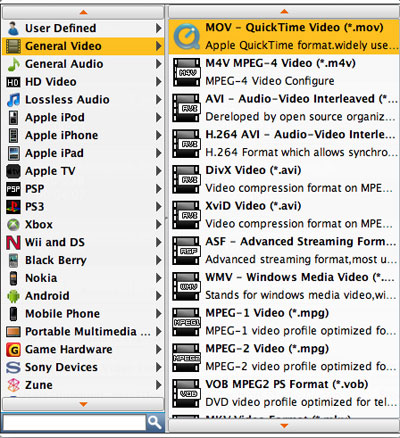Select H.264 AVI format entry
Image resolution: width=400 pixels, height=438 pixels.
click(x=284, y=144)
